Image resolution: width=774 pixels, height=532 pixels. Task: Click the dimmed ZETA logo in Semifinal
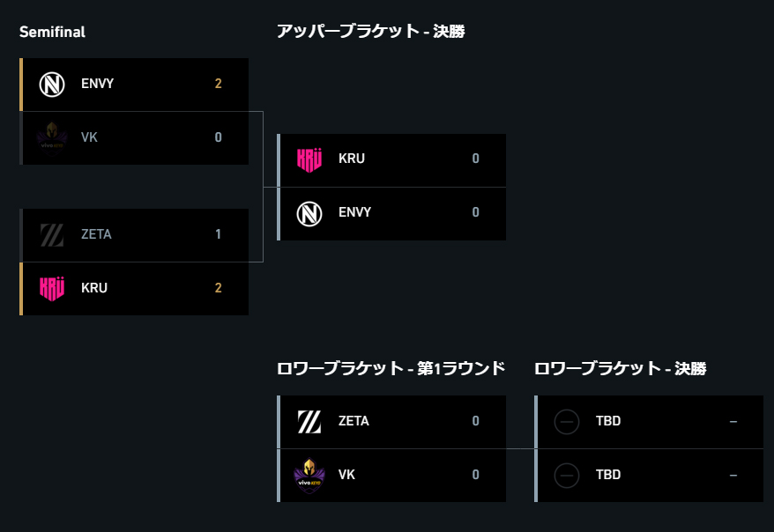pos(52,234)
